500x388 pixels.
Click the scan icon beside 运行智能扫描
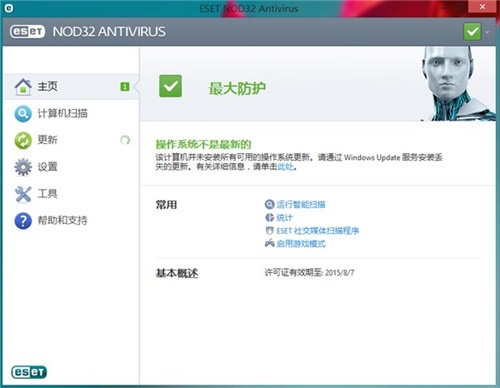pyautogui.click(x=269, y=204)
